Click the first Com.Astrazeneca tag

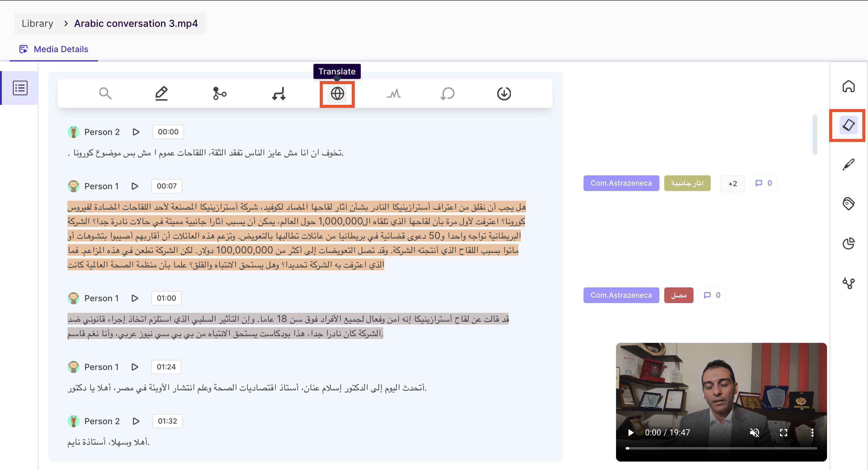[621, 183]
